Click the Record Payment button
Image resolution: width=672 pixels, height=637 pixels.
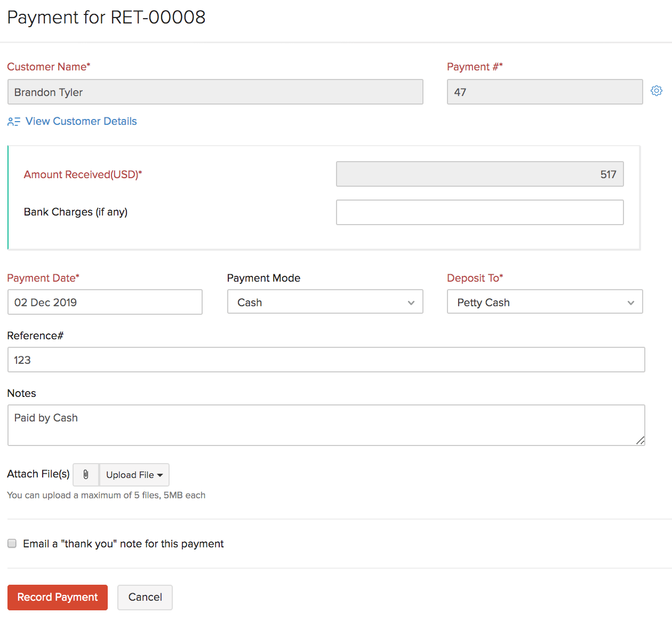tap(57, 597)
